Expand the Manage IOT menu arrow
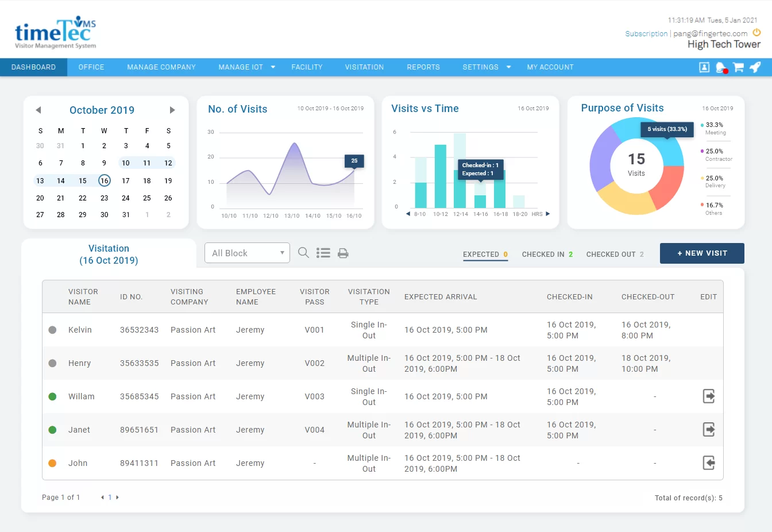Image resolution: width=772 pixels, height=532 pixels. pos(273,67)
